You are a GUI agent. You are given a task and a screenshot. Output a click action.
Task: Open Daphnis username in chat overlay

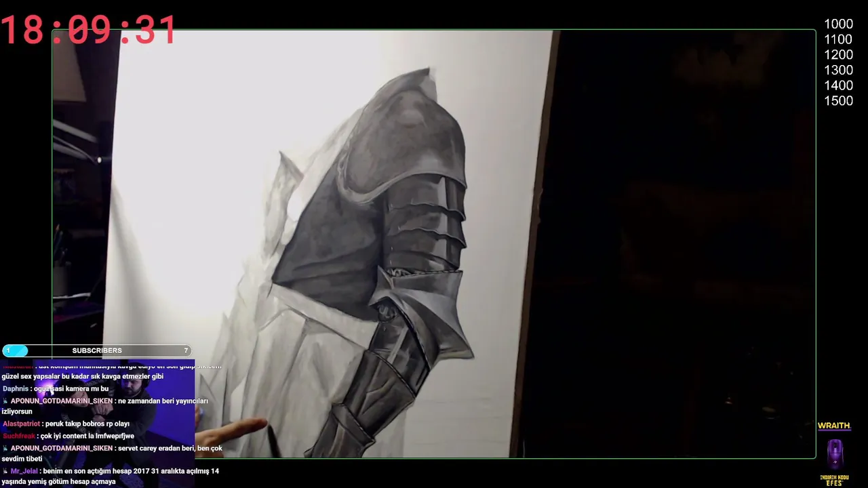pyautogui.click(x=16, y=388)
